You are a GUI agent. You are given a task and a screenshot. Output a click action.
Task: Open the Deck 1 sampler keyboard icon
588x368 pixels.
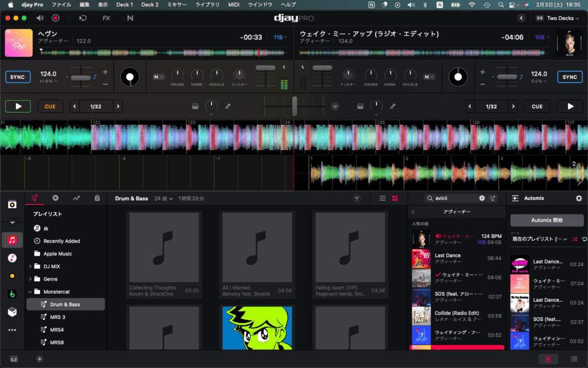tap(195, 106)
